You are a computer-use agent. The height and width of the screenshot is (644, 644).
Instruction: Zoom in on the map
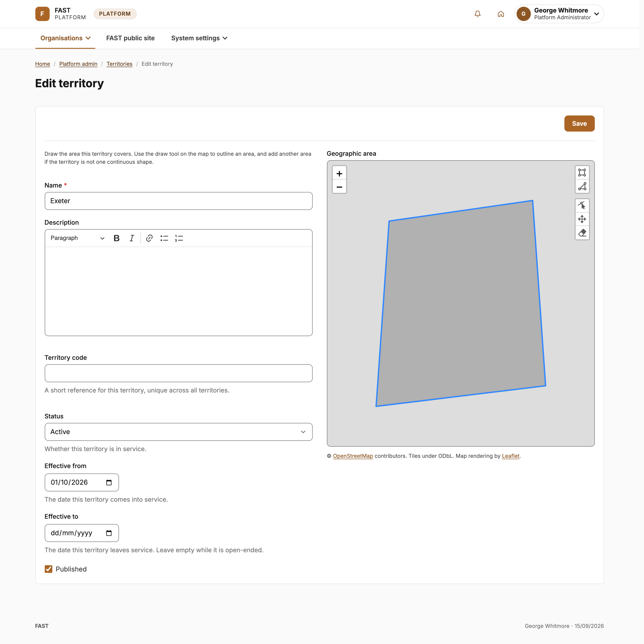pyautogui.click(x=339, y=173)
